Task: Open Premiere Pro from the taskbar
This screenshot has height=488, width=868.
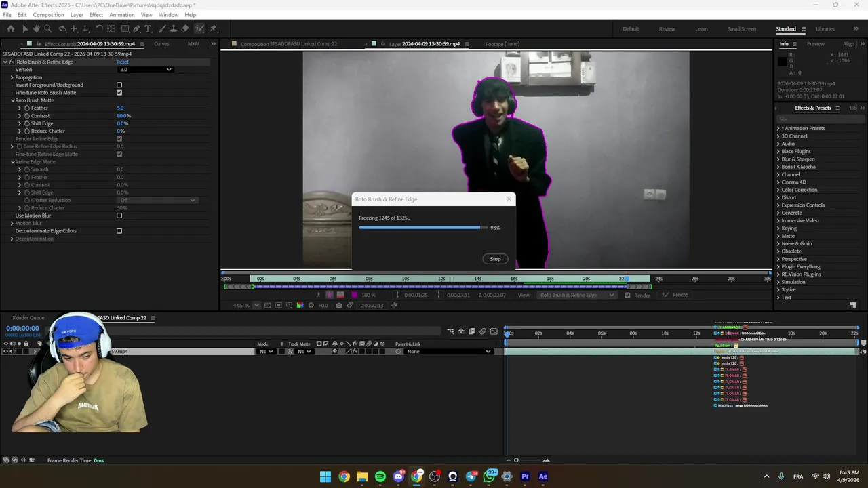Action: 525,476
